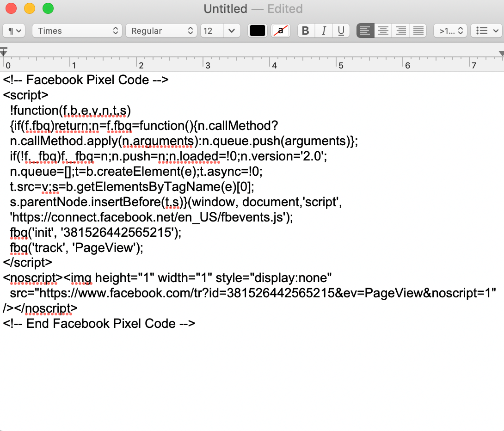The width and height of the screenshot is (504, 431).
Task: Toggle underline formatting
Action: click(341, 31)
